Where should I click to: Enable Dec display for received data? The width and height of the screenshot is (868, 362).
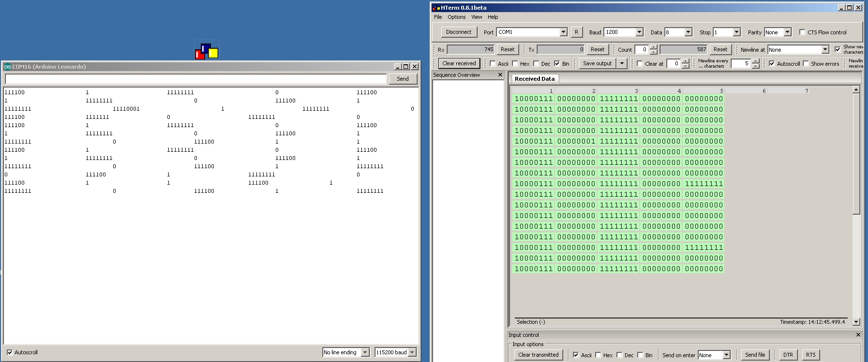(536, 63)
